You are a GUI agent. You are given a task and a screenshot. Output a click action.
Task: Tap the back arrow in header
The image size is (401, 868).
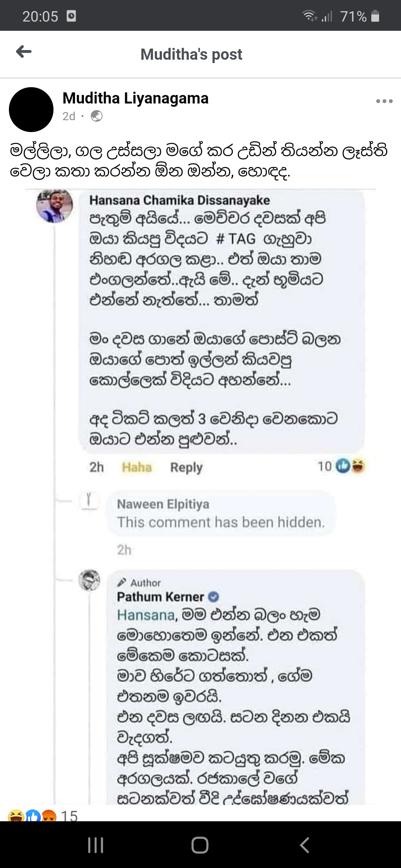tap(24, 52)
